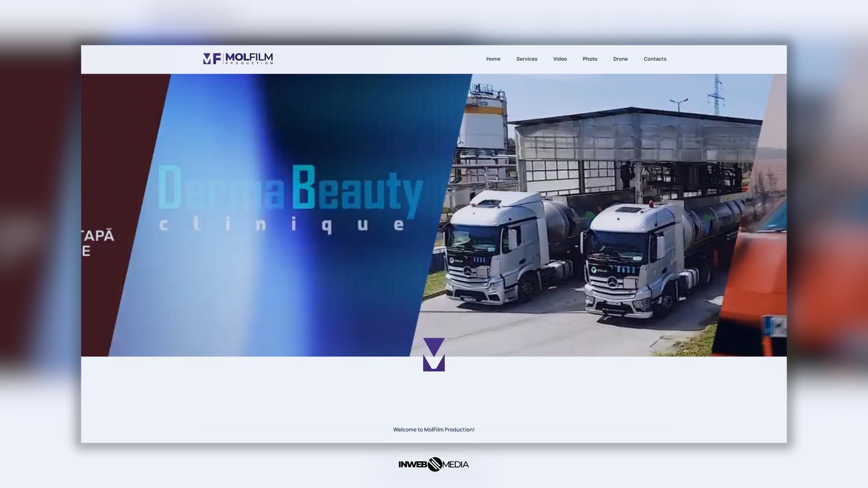Open the Contacts page

[655, 59]
